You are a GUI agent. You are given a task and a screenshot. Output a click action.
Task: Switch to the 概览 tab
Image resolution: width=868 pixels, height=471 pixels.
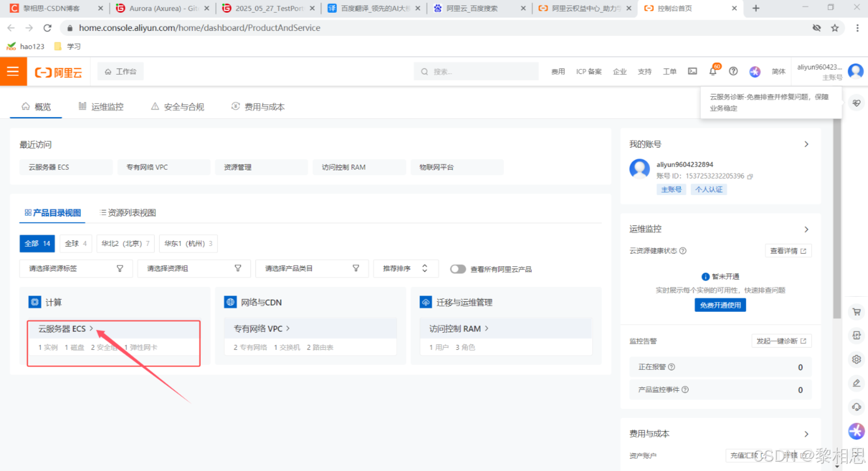click(36, 107)
